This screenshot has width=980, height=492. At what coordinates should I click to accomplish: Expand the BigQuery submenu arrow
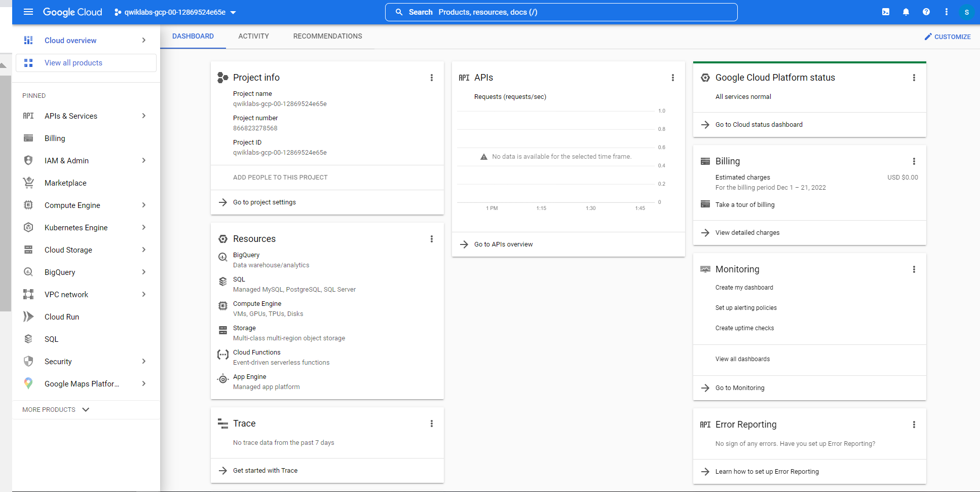144,272
